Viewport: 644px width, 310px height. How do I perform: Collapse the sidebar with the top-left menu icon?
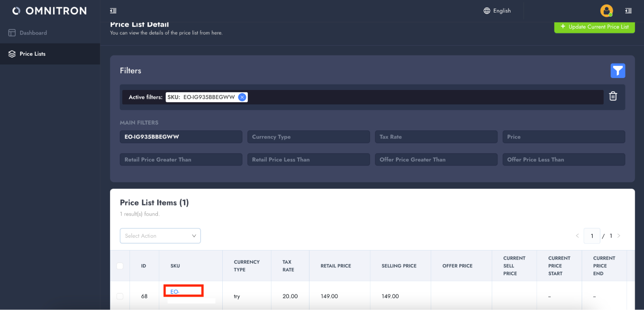[x=113, y=11]
